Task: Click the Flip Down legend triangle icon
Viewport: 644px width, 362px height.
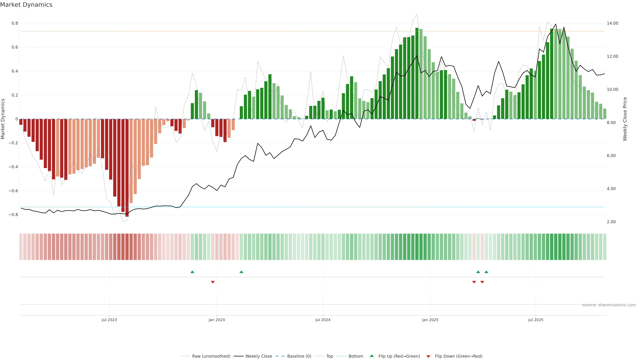Action: [428, 356]
